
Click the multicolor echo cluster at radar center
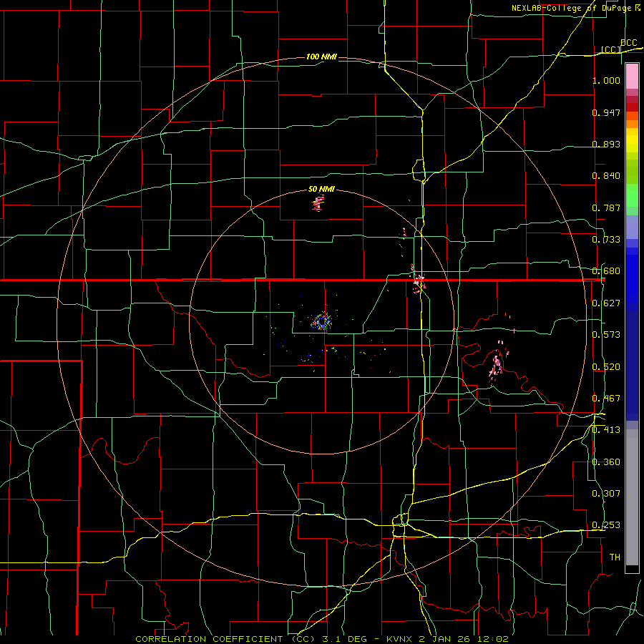(x=321, y=321)
